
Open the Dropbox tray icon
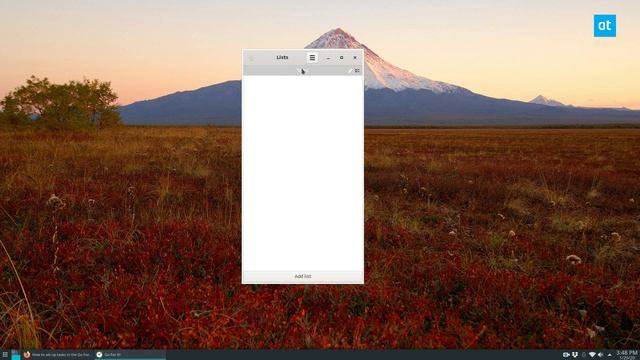[575, 355]
